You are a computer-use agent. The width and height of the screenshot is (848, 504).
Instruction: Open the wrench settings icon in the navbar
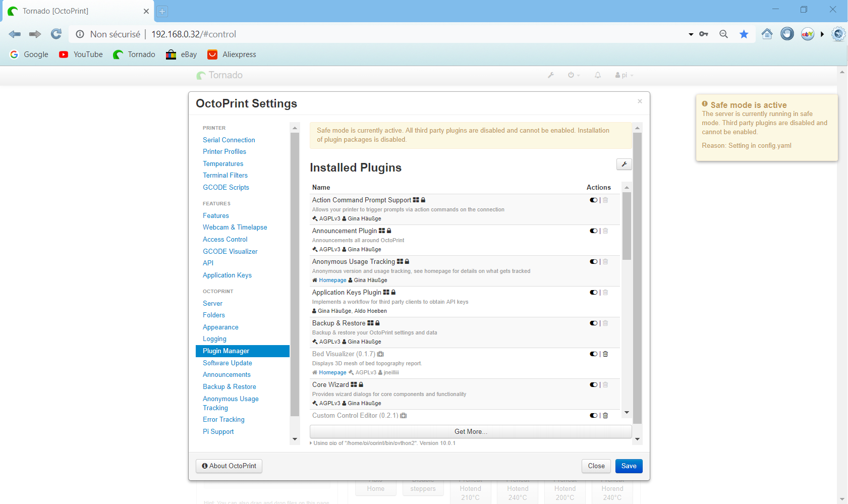(x=550, y=75)
